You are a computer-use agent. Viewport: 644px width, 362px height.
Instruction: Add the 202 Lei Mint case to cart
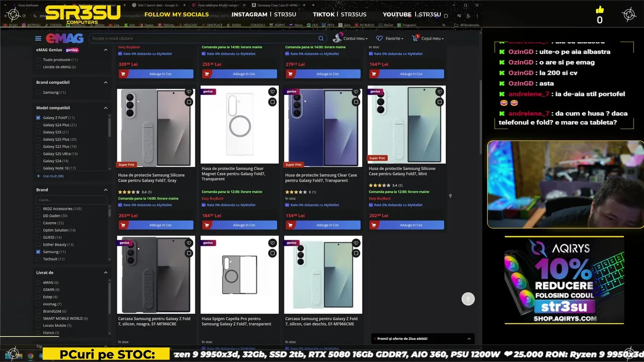tap(406, 225)
